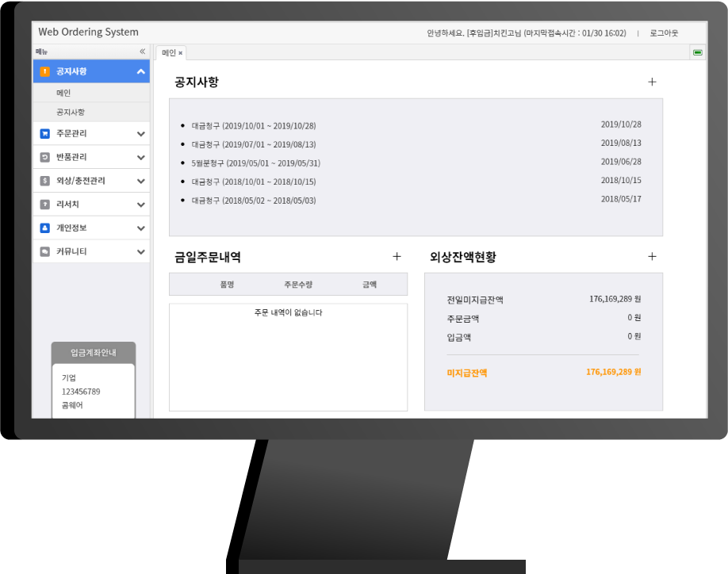
Task: Click the 개인정보 person icon
Action: [44, 228]
